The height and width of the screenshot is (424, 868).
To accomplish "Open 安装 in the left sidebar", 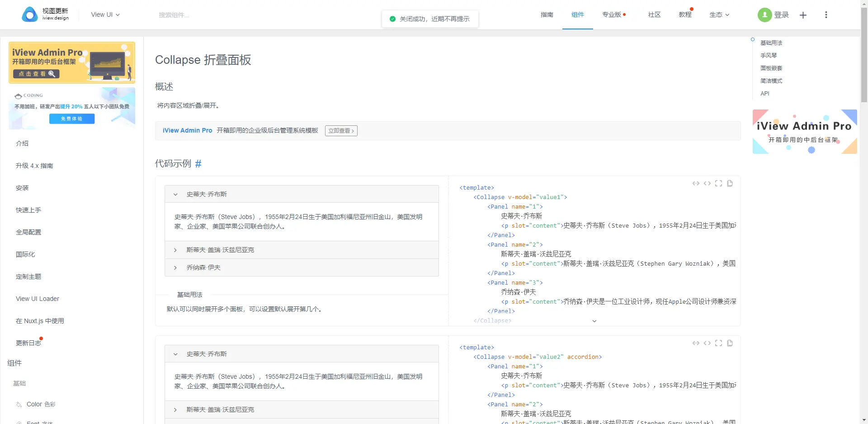I will point(22,188).
